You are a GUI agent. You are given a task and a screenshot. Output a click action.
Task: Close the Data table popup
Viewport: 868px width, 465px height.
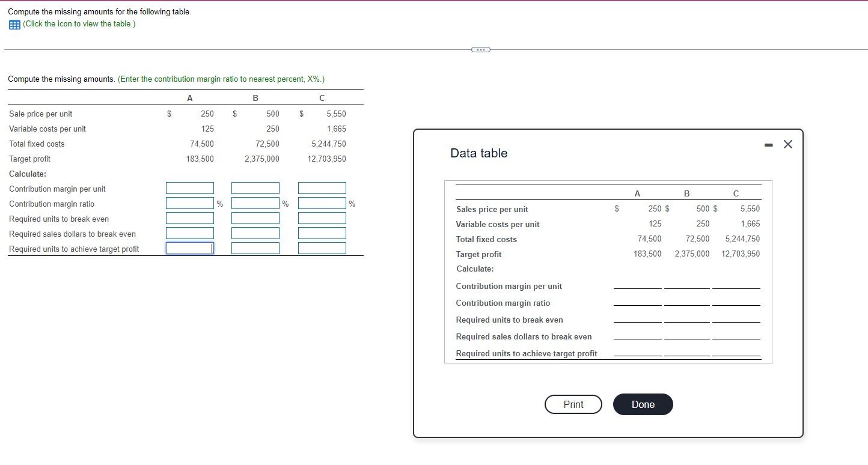(787, 144)
